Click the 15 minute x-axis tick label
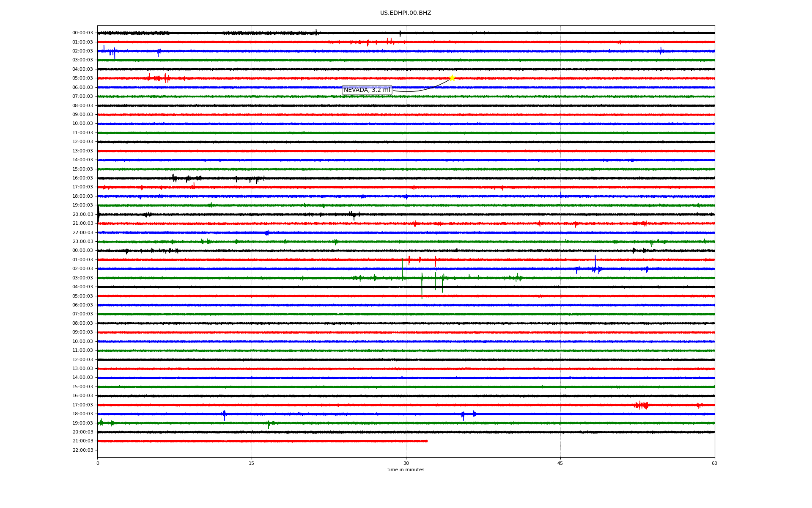The image size is (812, 508). (252, 463)
